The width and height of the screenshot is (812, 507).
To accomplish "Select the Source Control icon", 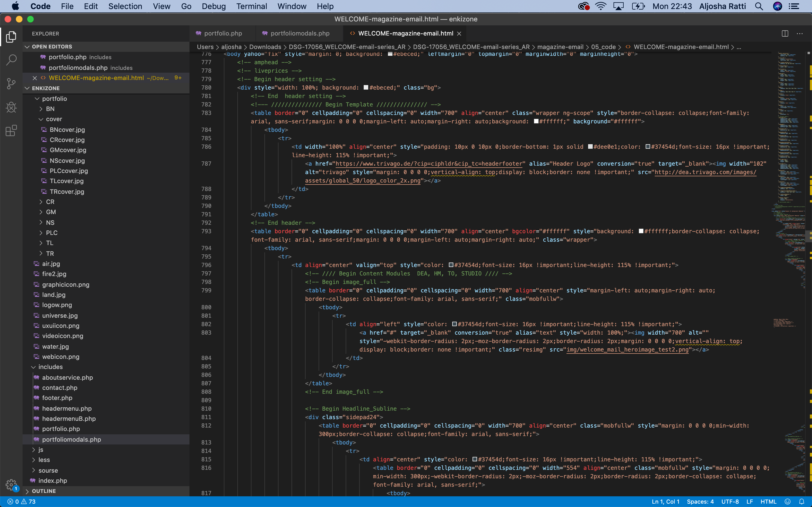I will (x=11, y=83).
